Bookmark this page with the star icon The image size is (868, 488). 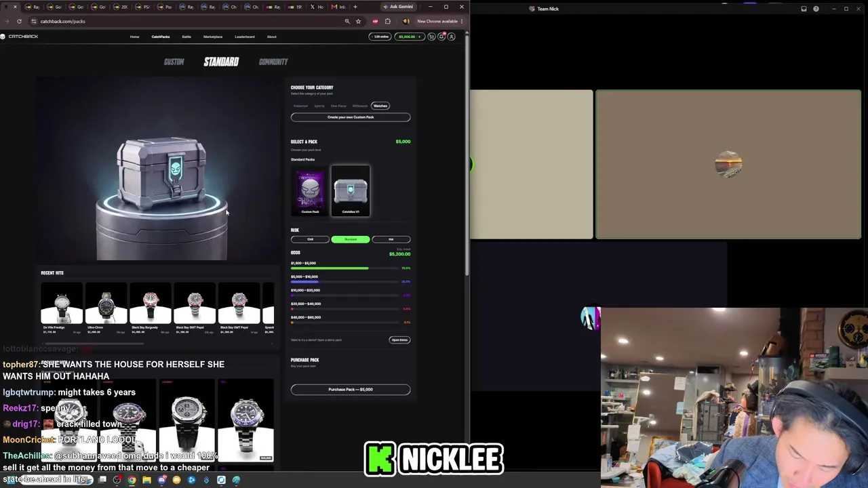click(358, 21)
